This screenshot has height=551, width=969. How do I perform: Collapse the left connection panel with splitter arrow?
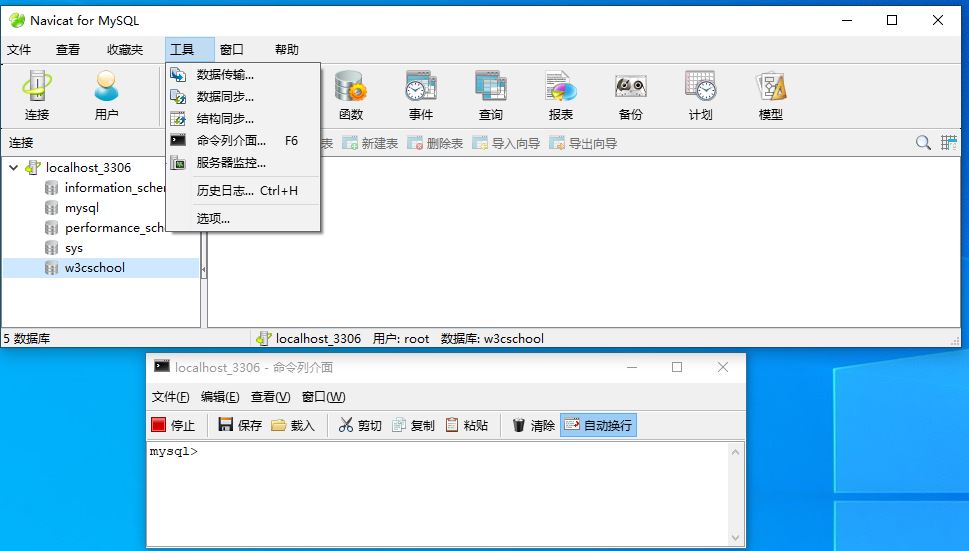pos(204,270)
